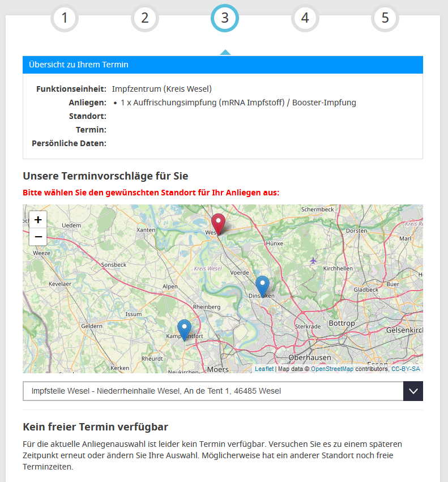
Task: Click 'Kein freier Termin verfügbar' heading
Action: coord(95,426)
